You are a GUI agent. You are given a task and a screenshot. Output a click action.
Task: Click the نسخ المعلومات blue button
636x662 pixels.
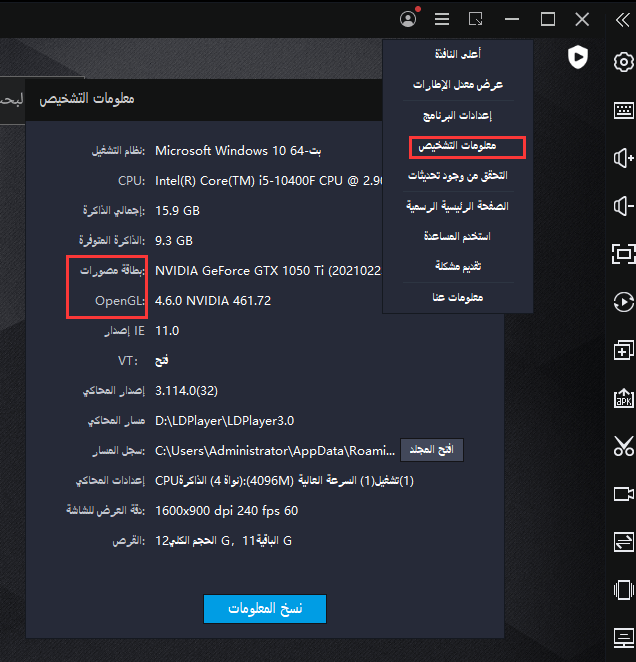click(x=265, y=609)
